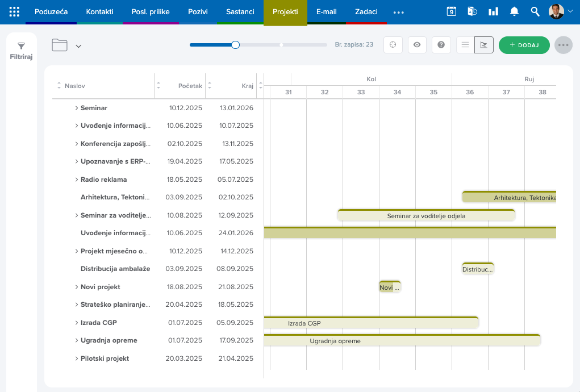Open the Filtriraj filter panel
The image size is (580, 392).
[x=21, y=51]
